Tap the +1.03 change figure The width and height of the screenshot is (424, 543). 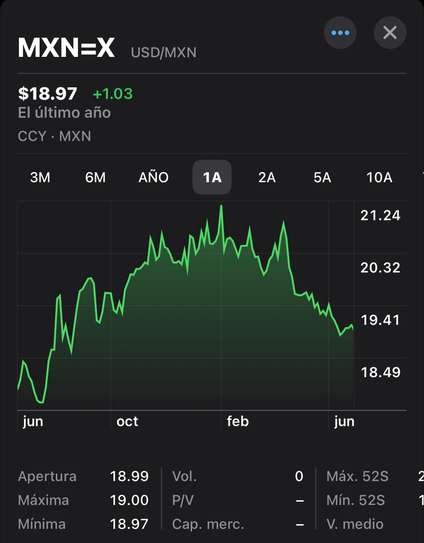pos(113,94)
